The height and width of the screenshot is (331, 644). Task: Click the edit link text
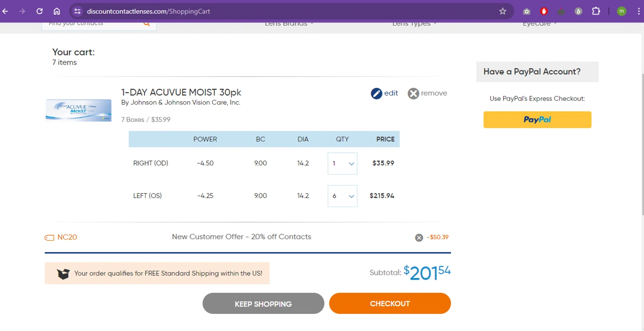tap(391, 93)
